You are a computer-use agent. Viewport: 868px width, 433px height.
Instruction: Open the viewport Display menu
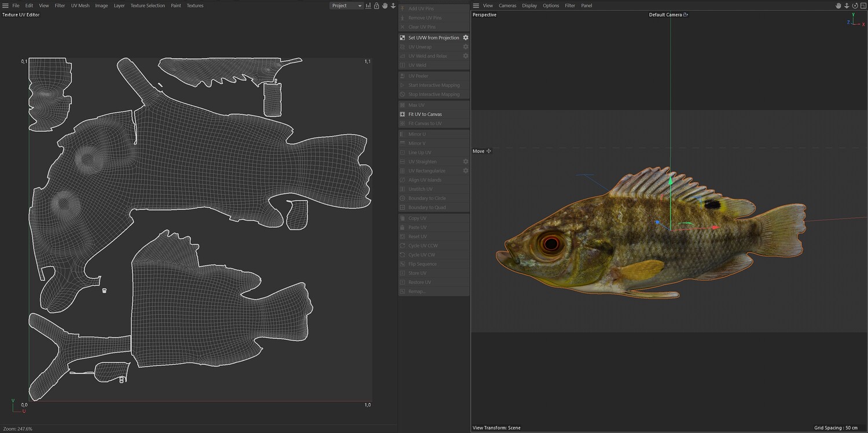click(x=529, y=6)
